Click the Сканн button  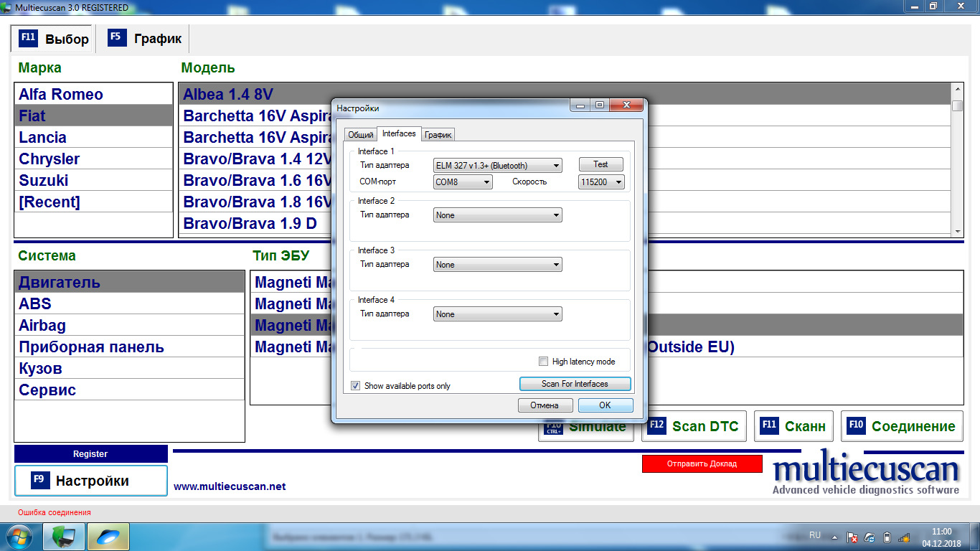click(x=795, y=426)
